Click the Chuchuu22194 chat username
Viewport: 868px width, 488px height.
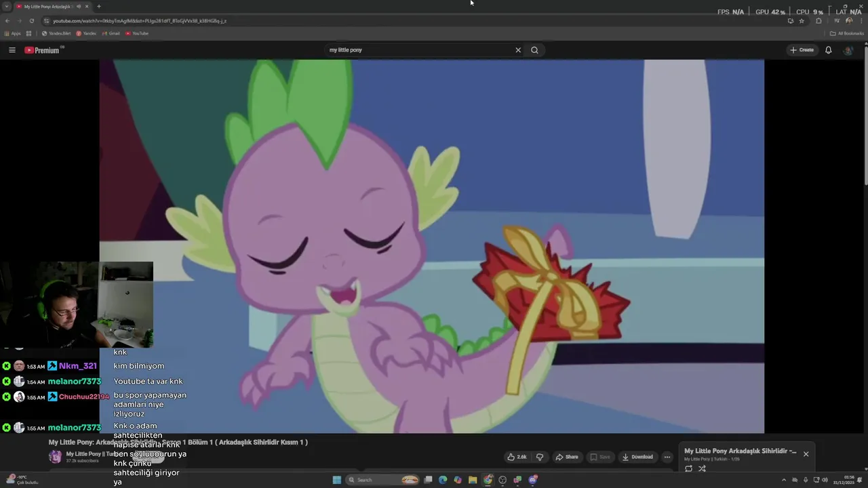(x=84, y=396)
